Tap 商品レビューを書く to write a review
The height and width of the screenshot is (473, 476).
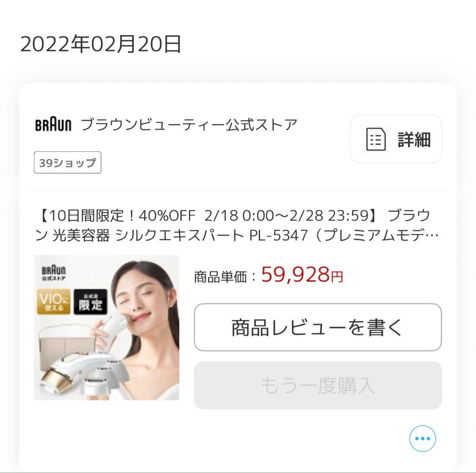tap(318, 327)
